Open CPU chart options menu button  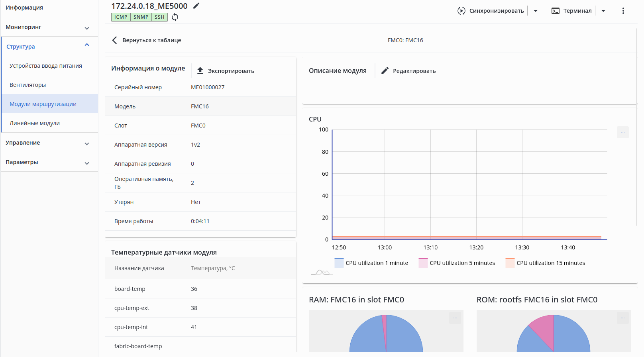point(622,132)
